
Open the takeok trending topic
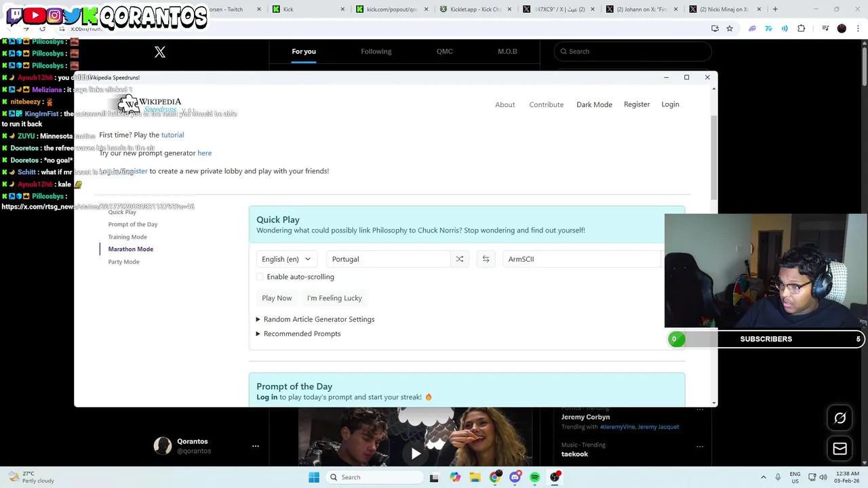[x=575, y=454]
